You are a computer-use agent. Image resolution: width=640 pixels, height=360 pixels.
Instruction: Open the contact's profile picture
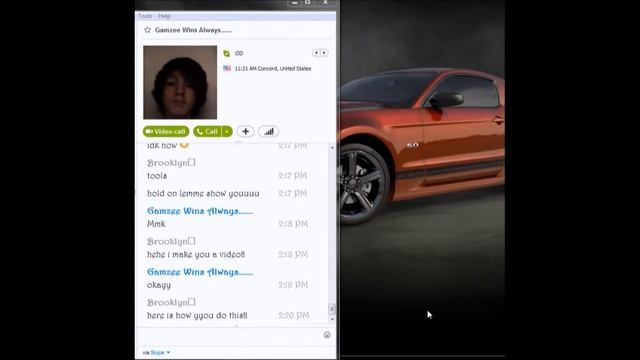tap(180, 82)
